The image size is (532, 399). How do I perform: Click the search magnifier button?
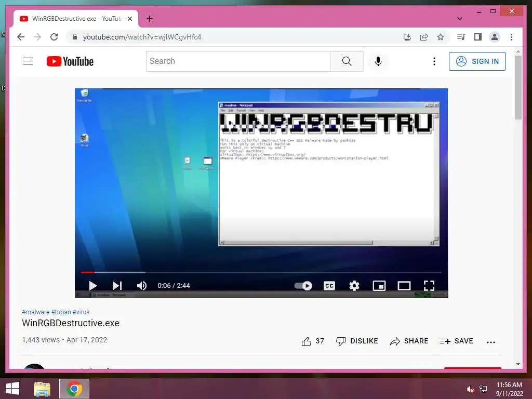[x=347, y=61]
